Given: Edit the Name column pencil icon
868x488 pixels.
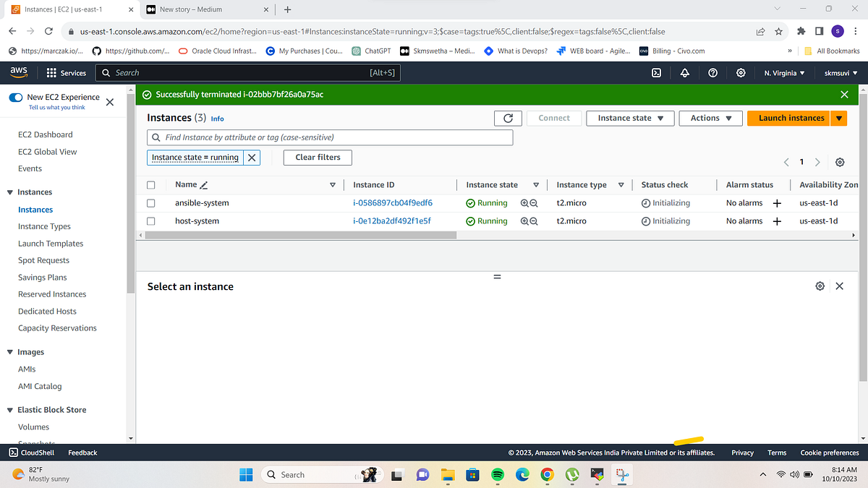Looking at the screenshot, I should coord(204,185).
